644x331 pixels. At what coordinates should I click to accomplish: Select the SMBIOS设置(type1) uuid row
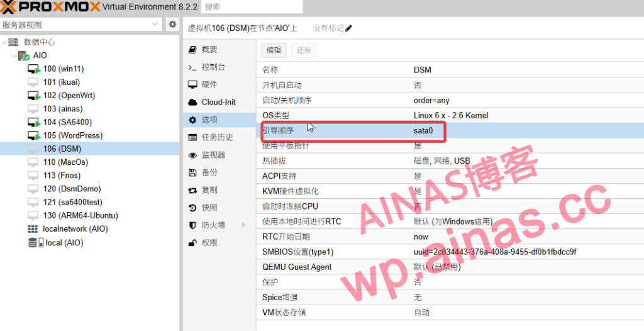450,252
